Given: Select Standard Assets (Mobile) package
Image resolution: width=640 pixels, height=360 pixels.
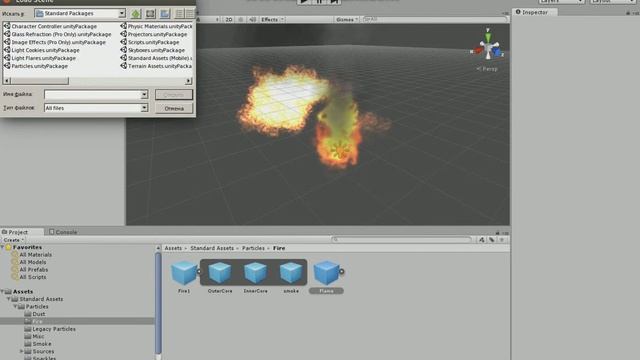Looking at the screenshot, I should click(156, 58).
